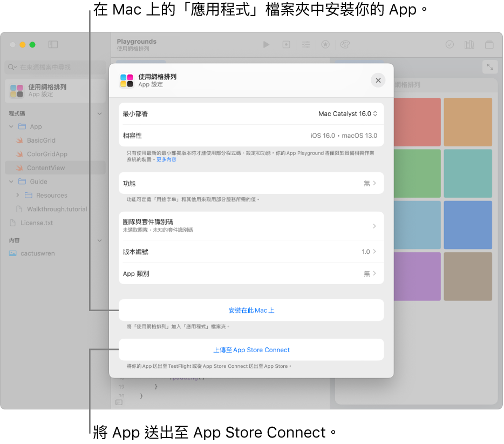Collapse the App folder disclosure arrow

coord(11,126)
